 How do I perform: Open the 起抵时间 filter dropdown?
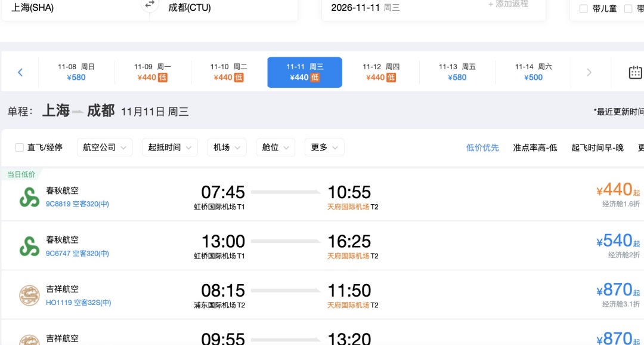tap(169, 147)
